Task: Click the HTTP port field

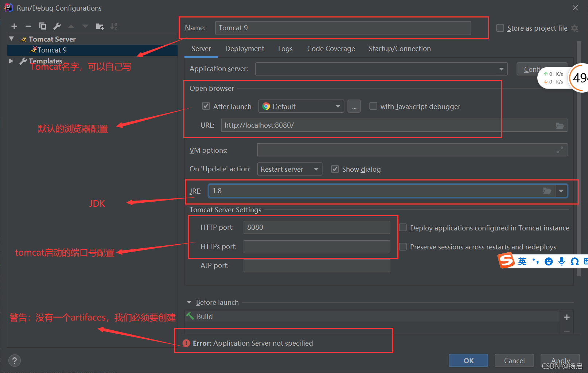Action: [317, 227]
